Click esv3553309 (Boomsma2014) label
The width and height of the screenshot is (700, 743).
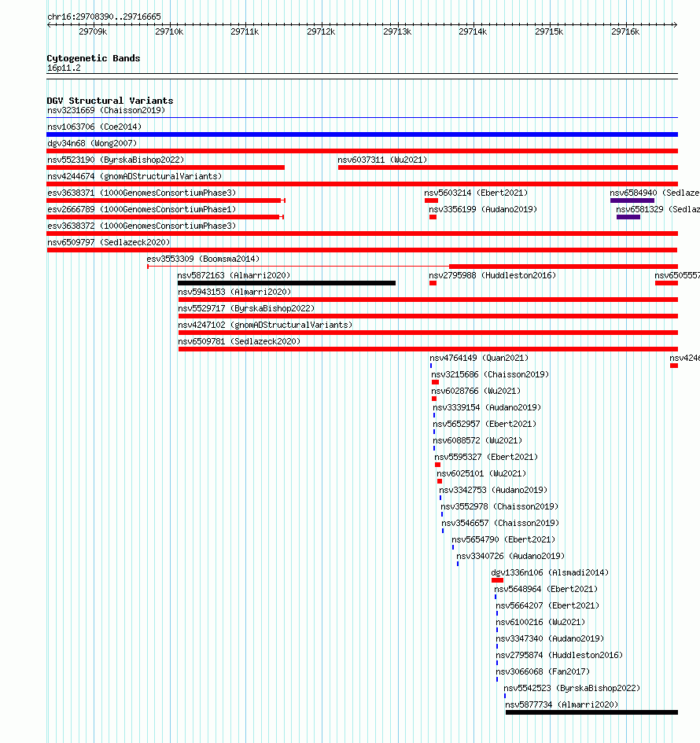click(x=204, y=259)
